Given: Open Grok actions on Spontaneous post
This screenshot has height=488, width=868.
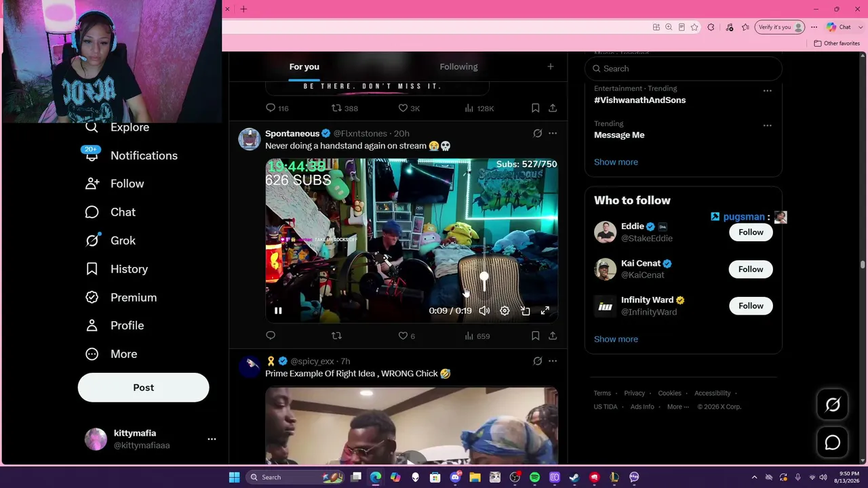Looking at the screenshot, I should click(538, 134).
